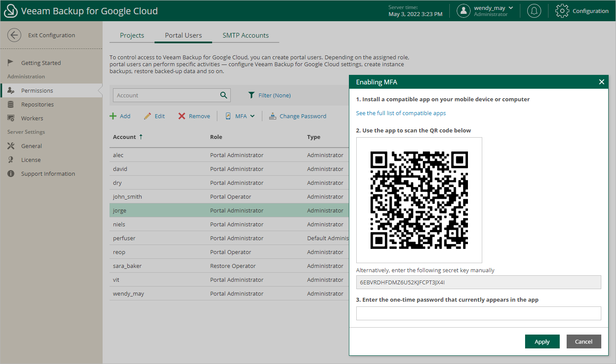Click the filter funnel icon
616x364 pixels.
251,95
